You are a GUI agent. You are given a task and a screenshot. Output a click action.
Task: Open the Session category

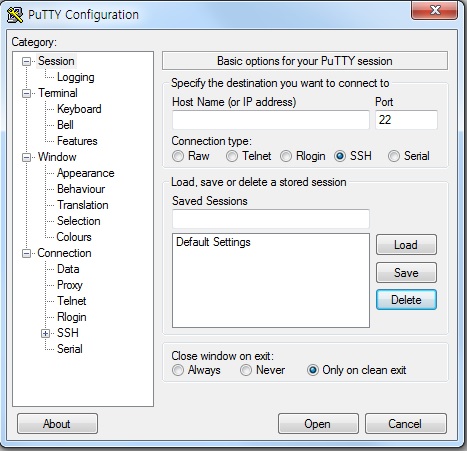(56, 61)
